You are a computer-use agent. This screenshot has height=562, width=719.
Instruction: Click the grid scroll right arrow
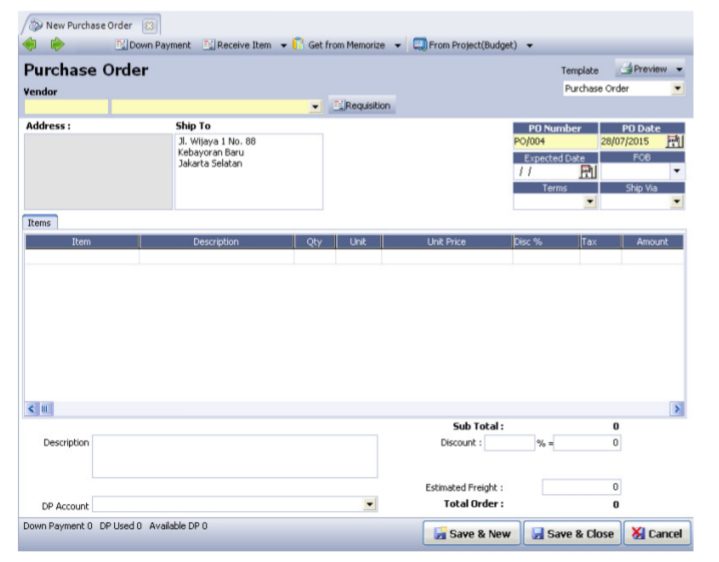click(x=677, y=408)
